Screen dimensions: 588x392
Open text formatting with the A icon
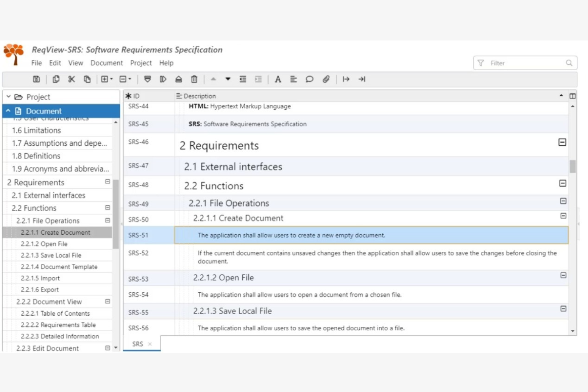278,79
